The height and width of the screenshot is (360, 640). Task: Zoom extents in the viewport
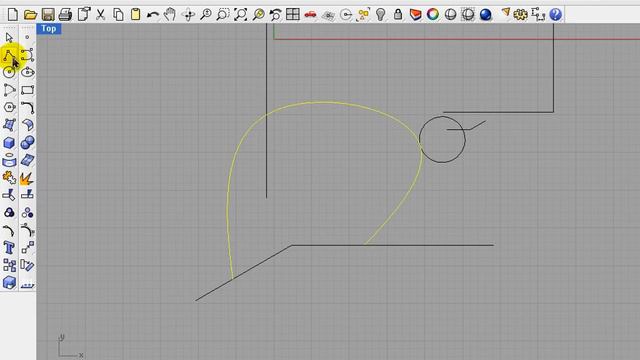[241, 15]
